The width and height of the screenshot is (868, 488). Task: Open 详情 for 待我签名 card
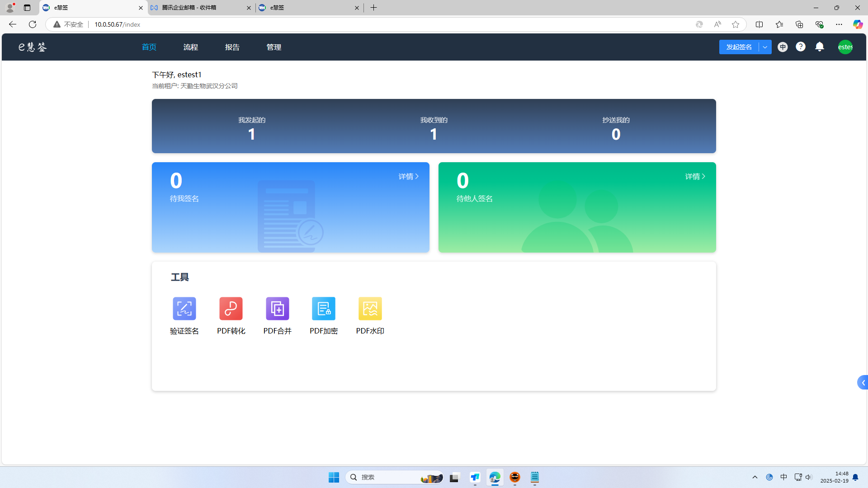(x=408, y=176)
